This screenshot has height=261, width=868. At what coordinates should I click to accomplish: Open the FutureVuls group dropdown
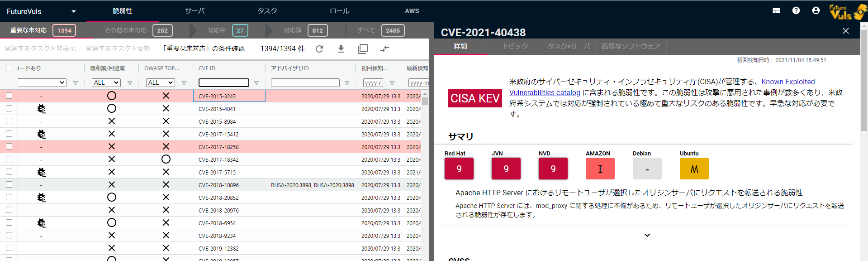point(42,11)
